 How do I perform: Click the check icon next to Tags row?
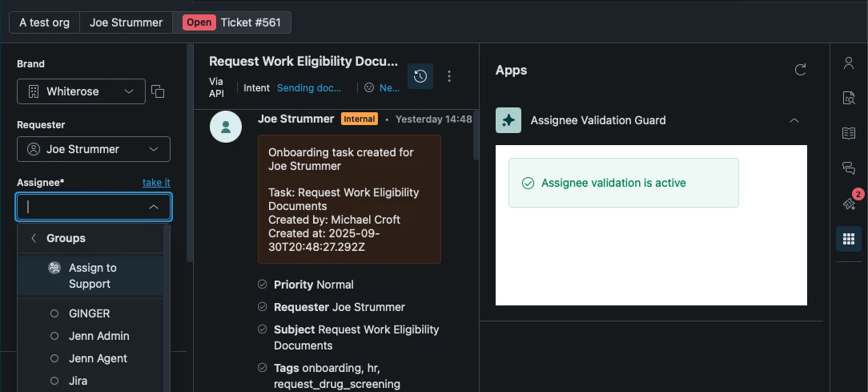click(x=263, y=368)
